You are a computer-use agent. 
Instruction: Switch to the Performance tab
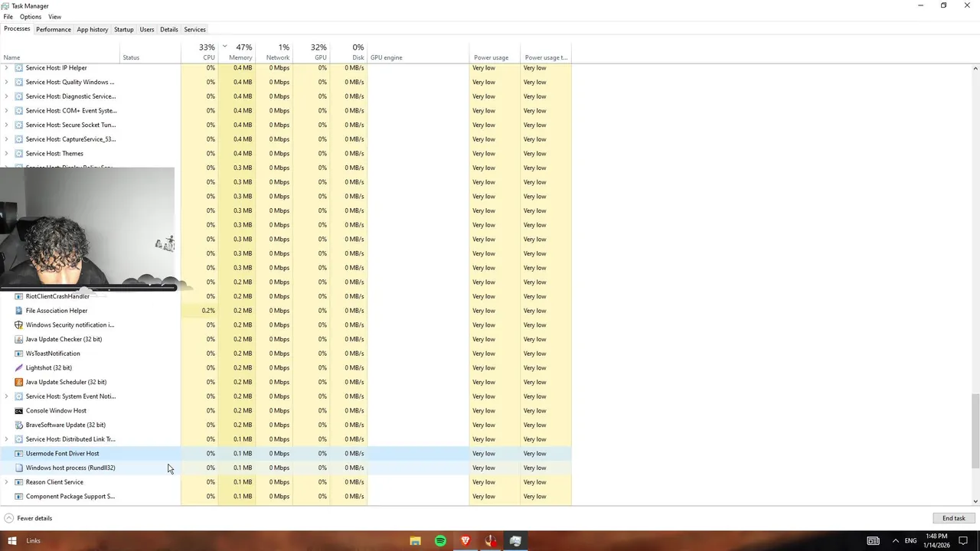(54, 30)
